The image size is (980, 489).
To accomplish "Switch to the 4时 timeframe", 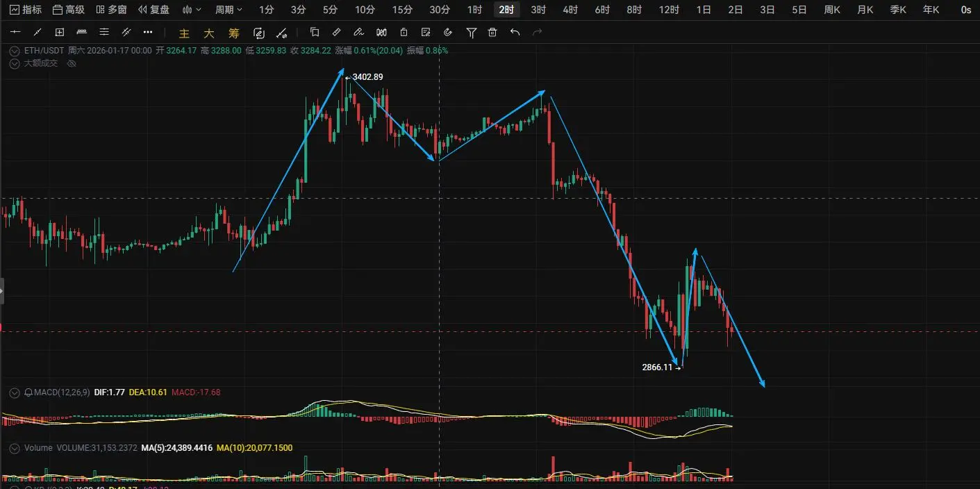I will [570, 10].
